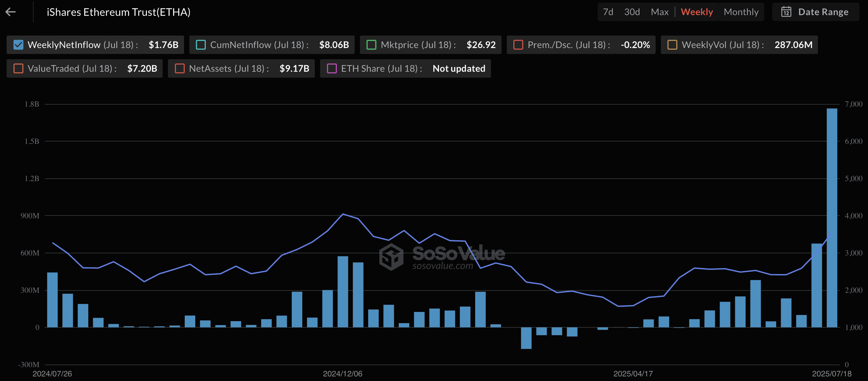Click the 287.06M weekly volume value
The image size is (868, 381).
pos(794,45)
